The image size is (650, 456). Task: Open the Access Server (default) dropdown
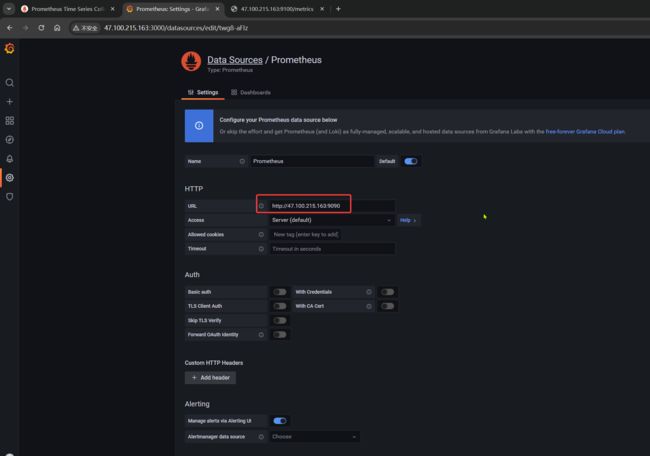[x=332, y=220]
